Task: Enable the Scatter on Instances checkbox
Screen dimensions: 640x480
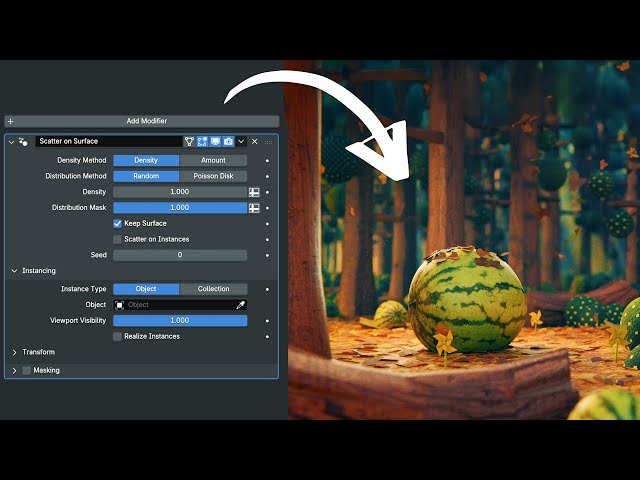Action: [x=118, y=239]
